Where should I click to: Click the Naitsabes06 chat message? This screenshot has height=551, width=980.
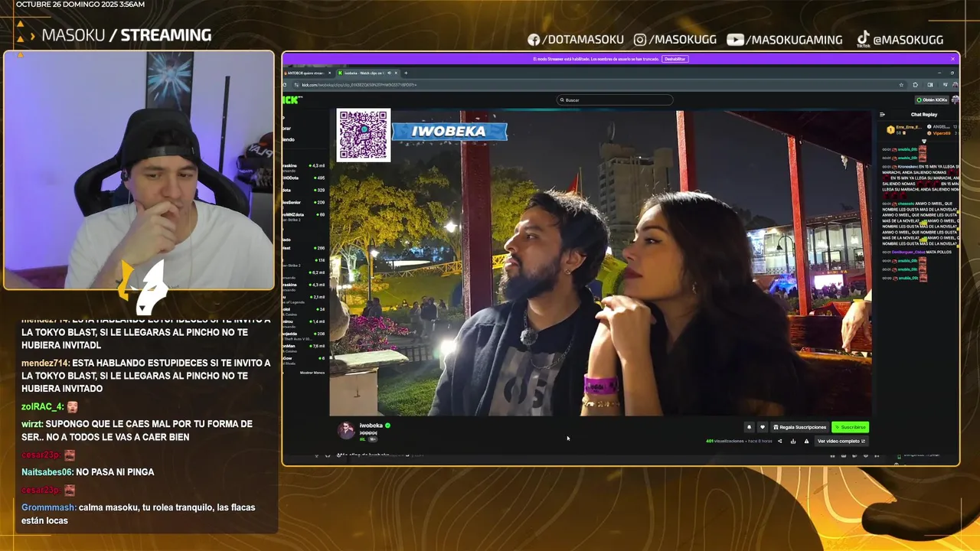88,472
